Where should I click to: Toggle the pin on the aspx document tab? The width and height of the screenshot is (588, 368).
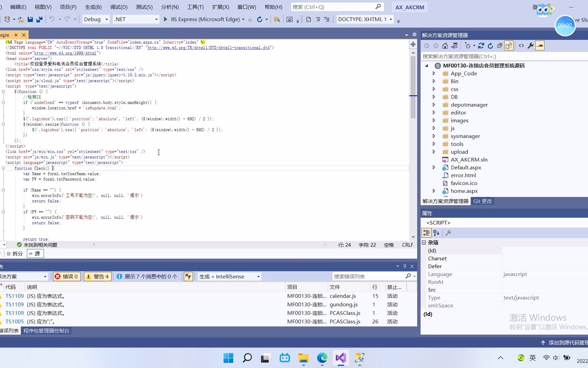(x=16, y=35)
